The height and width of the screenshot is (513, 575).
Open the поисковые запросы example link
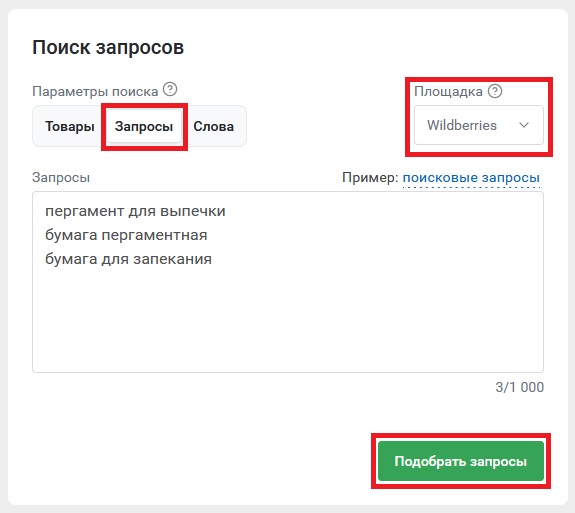(x=471, y=177)
